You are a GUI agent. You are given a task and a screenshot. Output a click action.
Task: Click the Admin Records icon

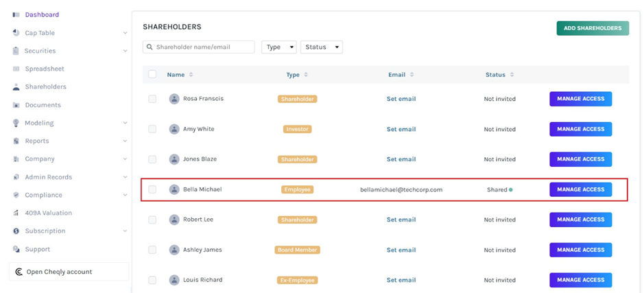coord(16,177)
